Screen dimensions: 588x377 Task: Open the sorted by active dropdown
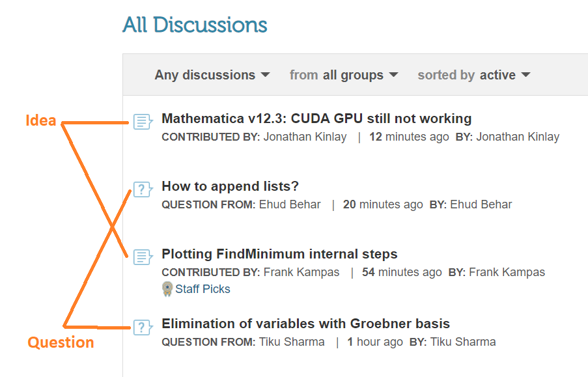[474, 75]
